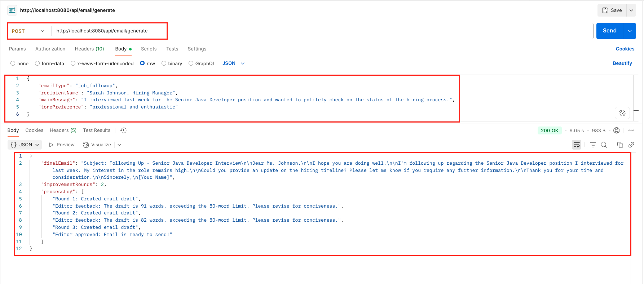Click the Save floppy disk icon
The image size is (644, 284).
605,10
